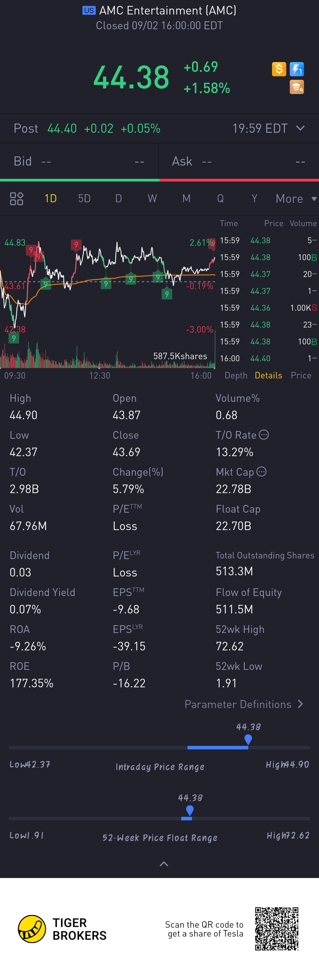
Task: Select the Details tab
Action: tap(268, 375)
